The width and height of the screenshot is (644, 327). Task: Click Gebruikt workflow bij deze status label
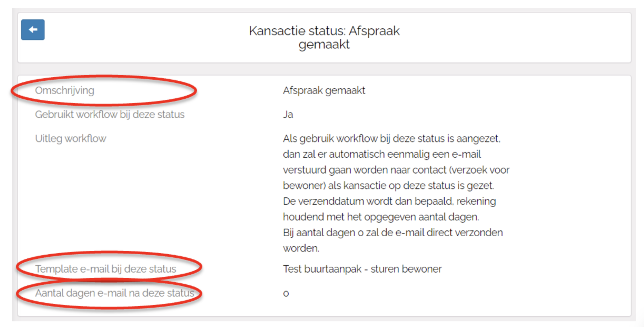pyautogui.click(x=110, y=114)
